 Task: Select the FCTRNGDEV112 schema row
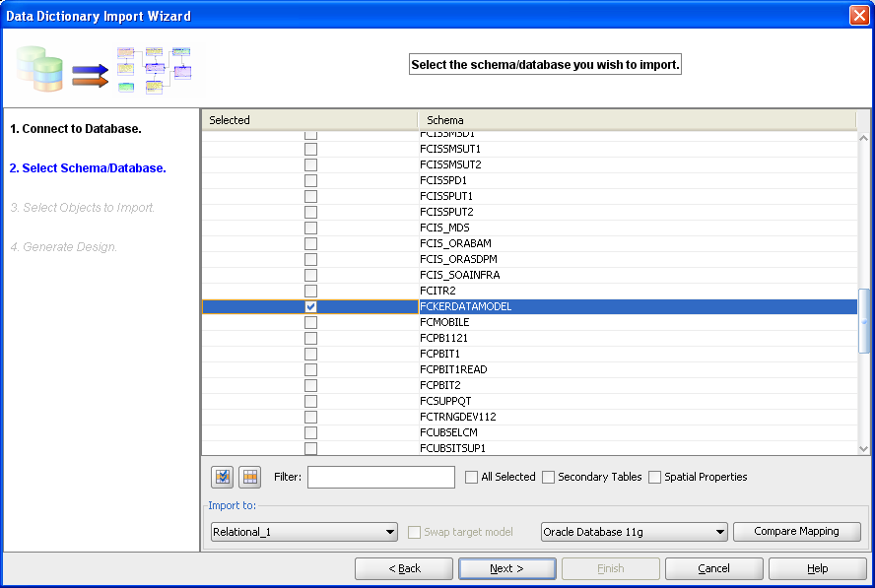point(529,417)
